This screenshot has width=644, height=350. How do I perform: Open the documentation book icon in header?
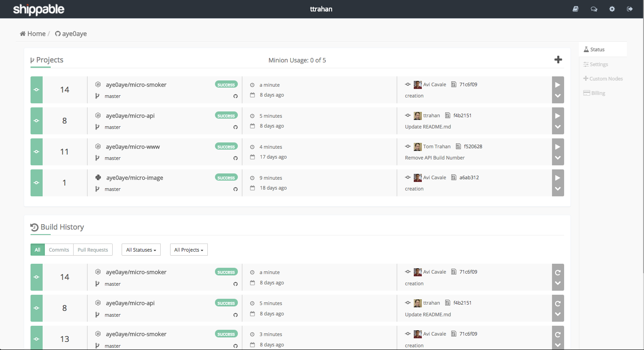tap(575, 9)
